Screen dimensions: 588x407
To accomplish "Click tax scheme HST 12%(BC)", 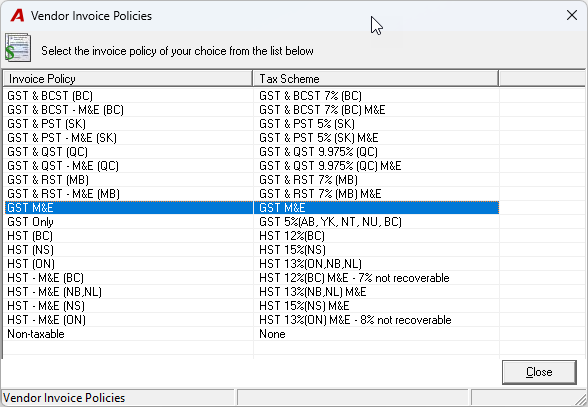I will tap(292, 236).
